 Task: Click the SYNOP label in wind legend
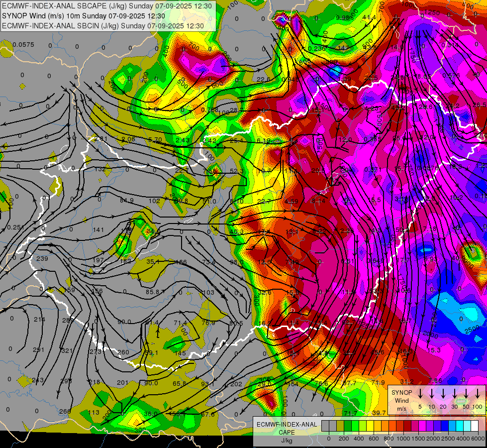[401, 392]
